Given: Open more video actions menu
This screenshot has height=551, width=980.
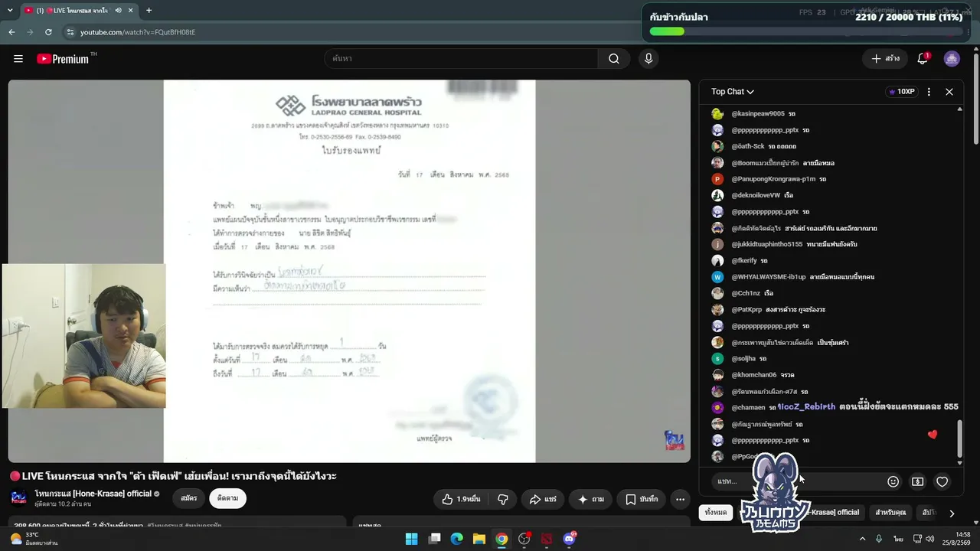Looking at the screenshot, I should point(680,499).
